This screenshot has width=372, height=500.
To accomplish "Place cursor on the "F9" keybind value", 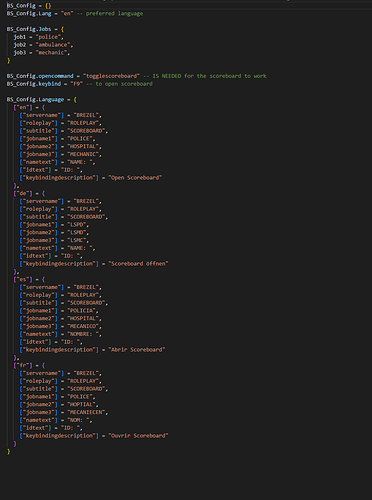I will pyautogui.click(x=76, y=84).
